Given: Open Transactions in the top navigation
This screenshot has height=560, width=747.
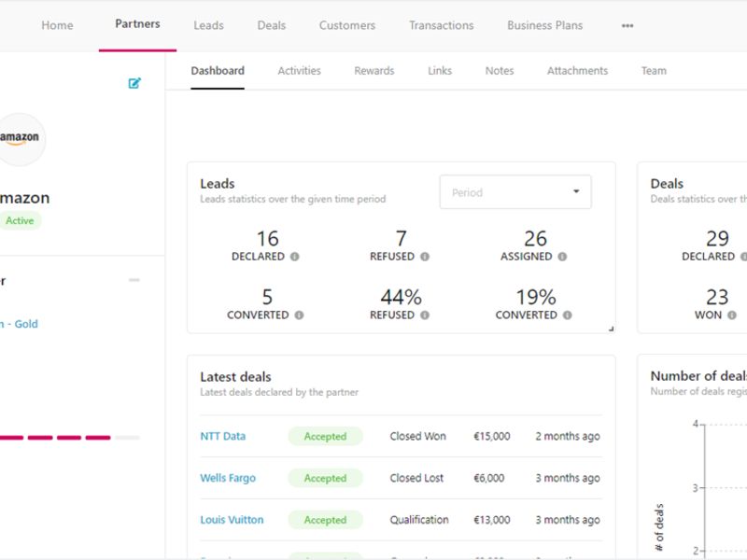Looking at the screenshot, I should point(442,25).
